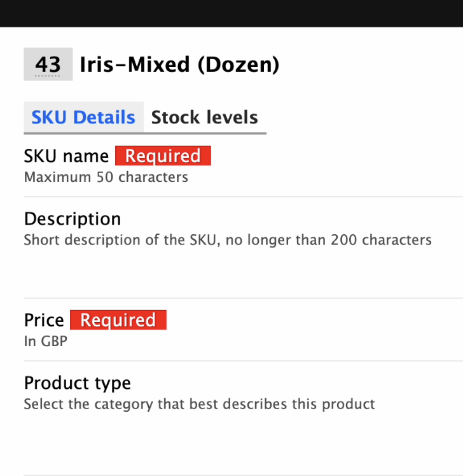The width and height of the screenshot is (463, 476).
Task: Select the SKU name field label
Action: (66, 157)
